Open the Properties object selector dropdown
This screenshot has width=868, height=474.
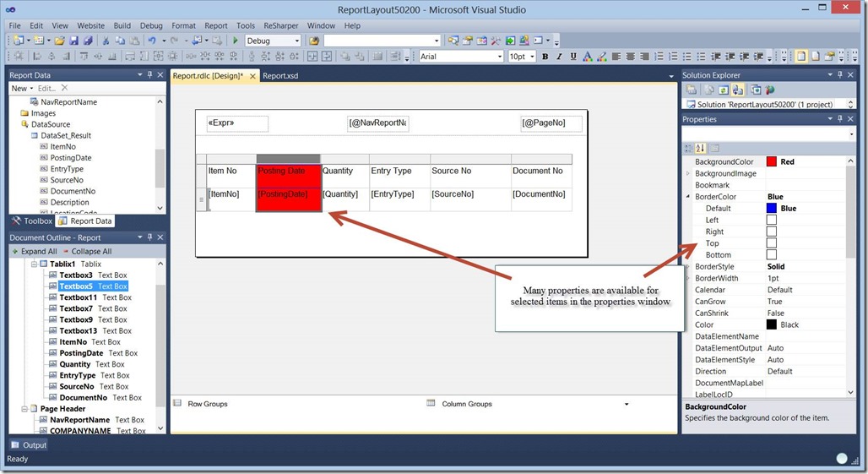[x=851, y=134]
